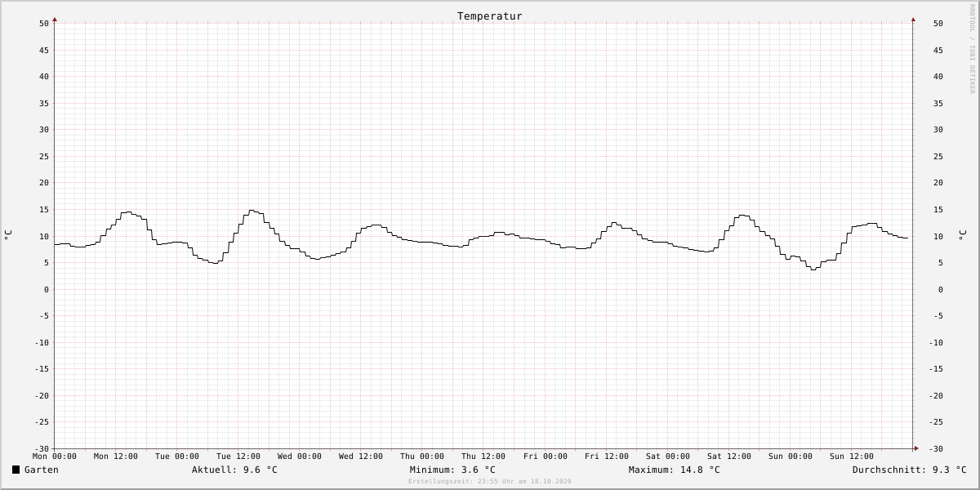Click the '50' label on left axis
This screenshot has height=490, width=980.
click(x=44, y=24)
